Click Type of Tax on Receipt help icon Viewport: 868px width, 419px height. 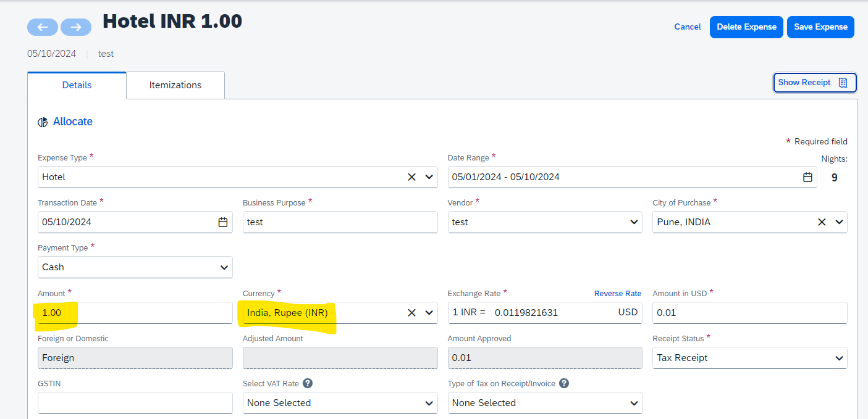564,383
